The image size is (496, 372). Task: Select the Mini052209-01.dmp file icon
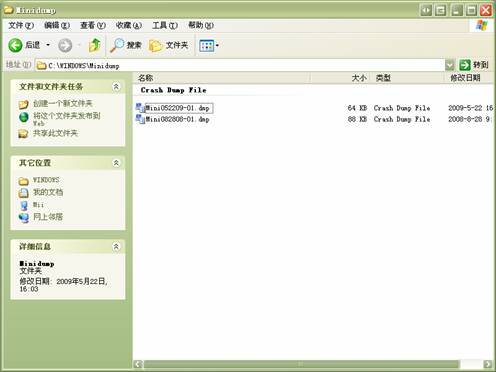pos(140,108)
